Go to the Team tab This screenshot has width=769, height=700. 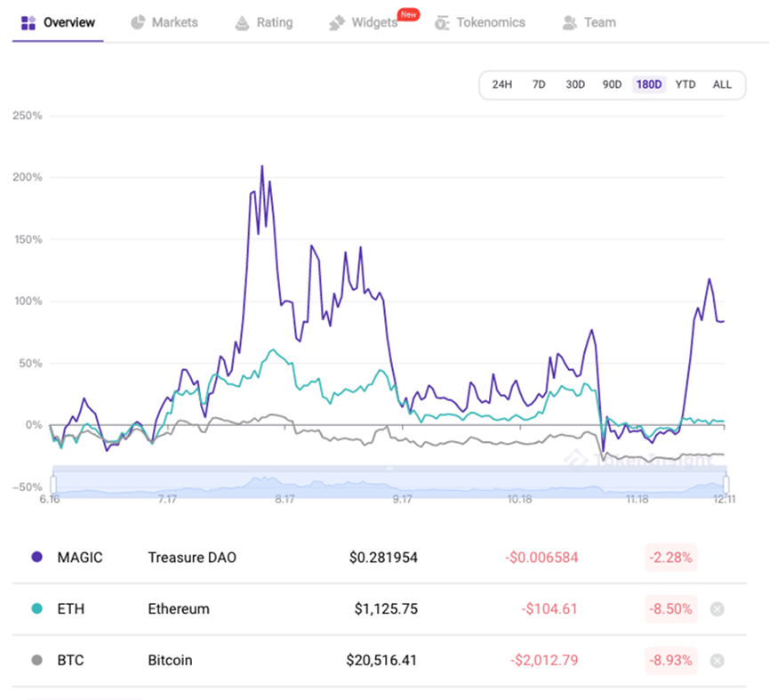point(599,22)
